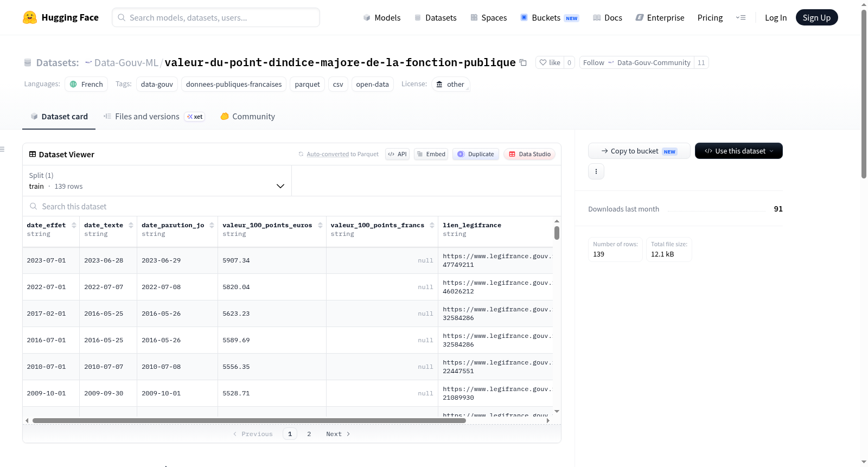This screenshot has width=868, height=467.
Task: Open the extra navigation menu icon
Action: [x=741, y=17]
